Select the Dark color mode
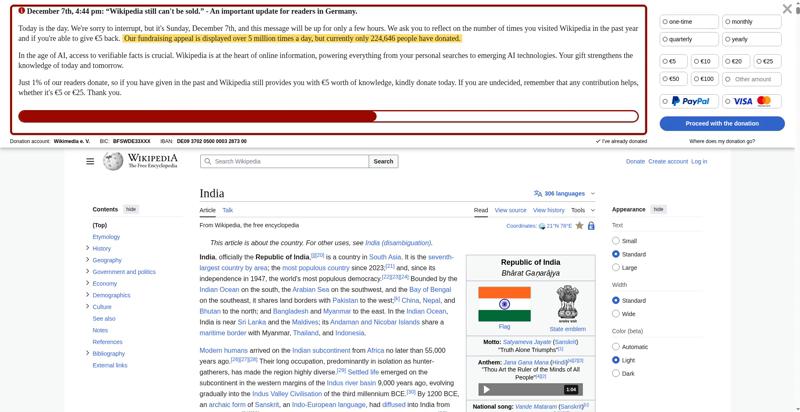Image resolution: width=800 pixels, height=412 pixels. point(616,373)
